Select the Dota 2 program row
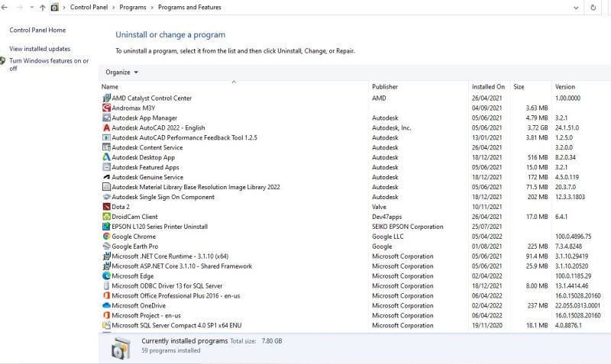611x364 pixels. click(354, 207)
